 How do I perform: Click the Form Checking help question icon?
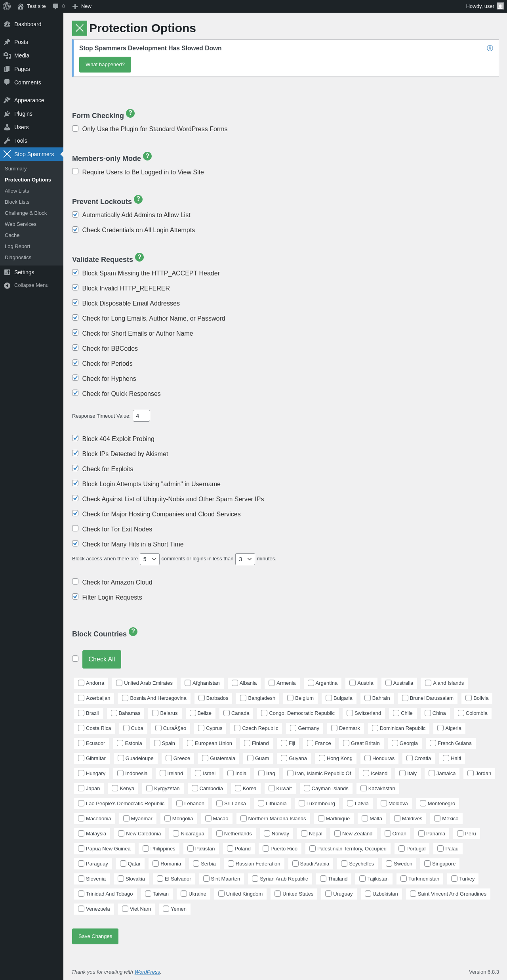pos(130,113)
